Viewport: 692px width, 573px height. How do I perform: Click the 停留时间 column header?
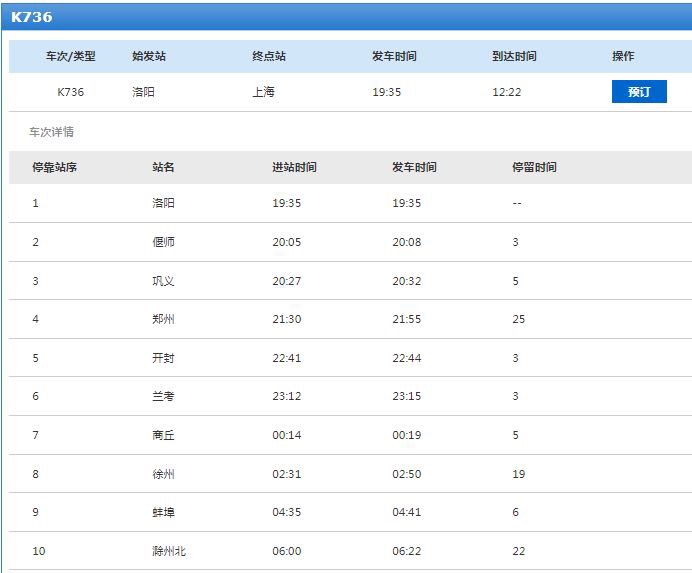click(x=534, y=167)
